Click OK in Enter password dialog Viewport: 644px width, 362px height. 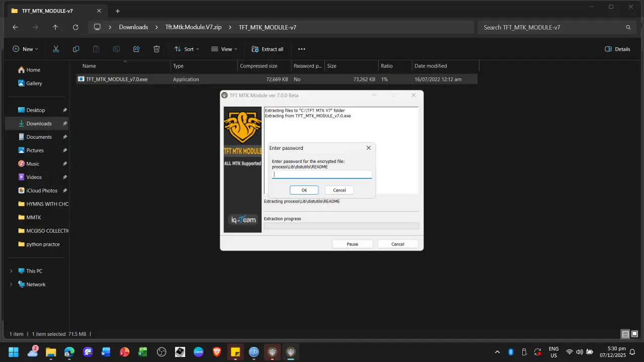304,190
